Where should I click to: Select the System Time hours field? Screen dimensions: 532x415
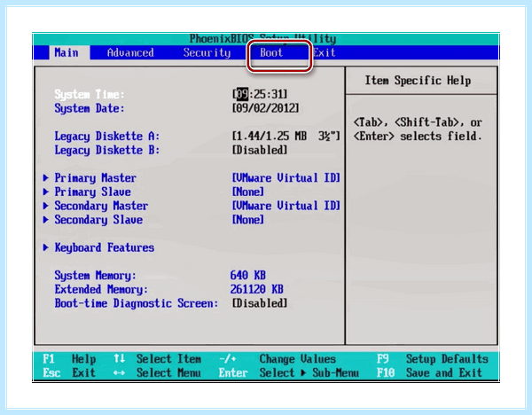242,94
